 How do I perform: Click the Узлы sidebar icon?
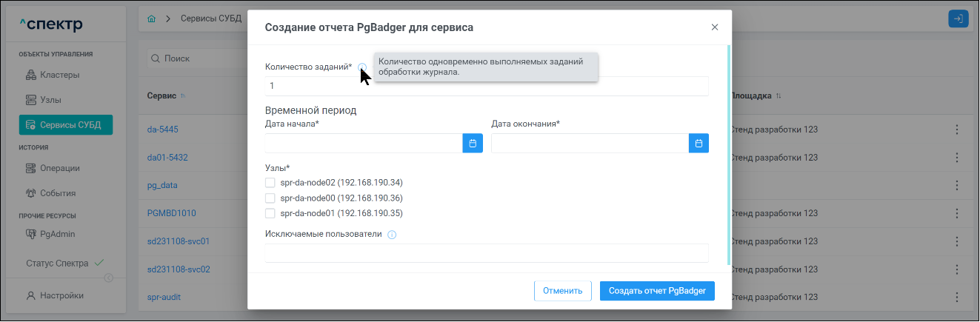[x=31, y=99]
